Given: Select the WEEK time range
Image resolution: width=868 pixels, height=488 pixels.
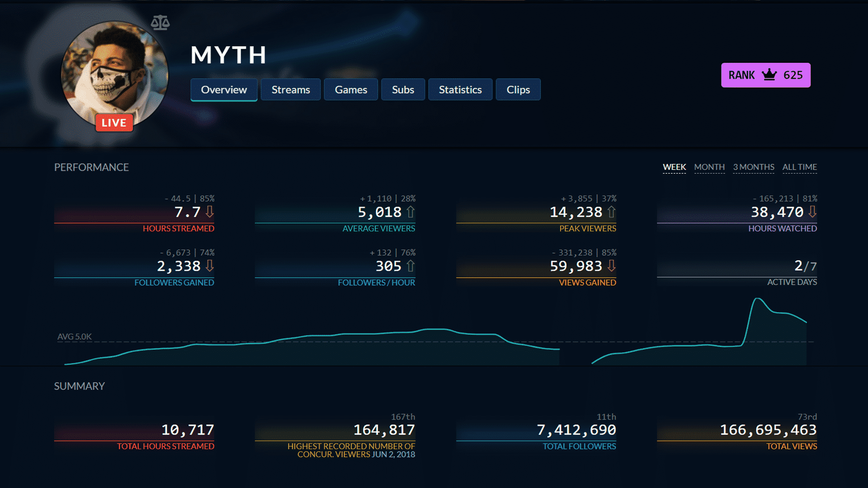Looking at the screenshot, I should (x=674, y=167).
